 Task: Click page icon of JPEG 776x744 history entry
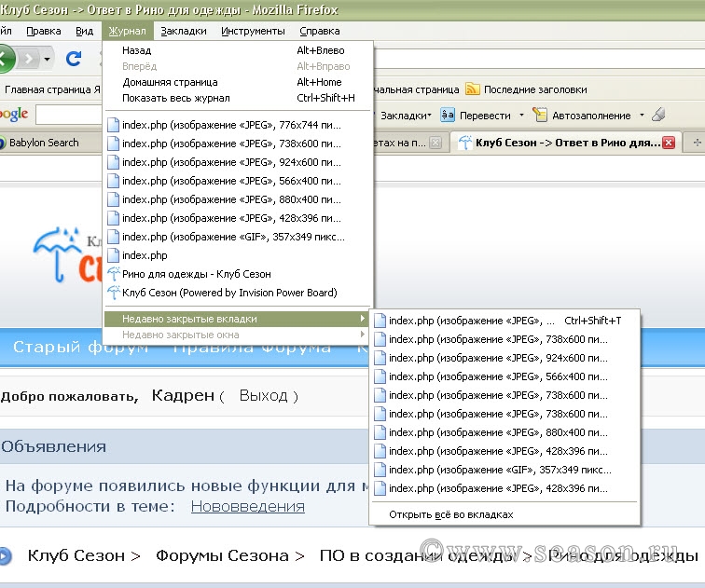click(114, 125)
